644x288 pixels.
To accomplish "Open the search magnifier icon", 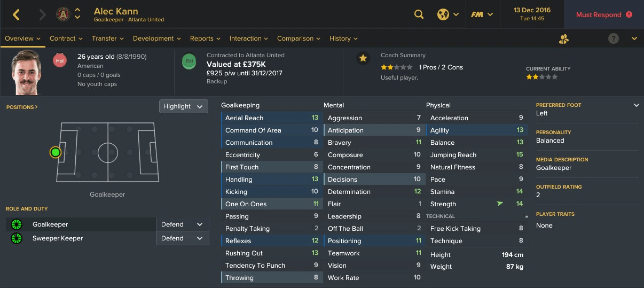I will tap(419, 14).
